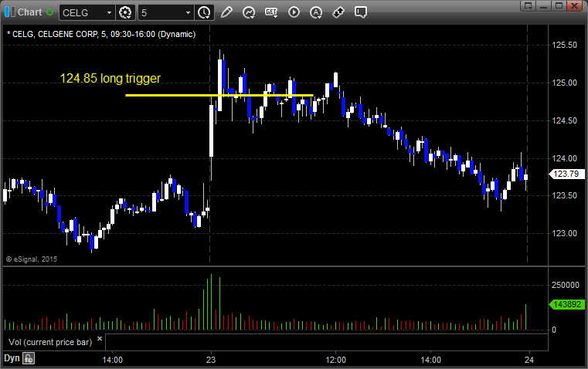
Task: Click the 12:00 time axis label
Action: click(x=335, y=360)
